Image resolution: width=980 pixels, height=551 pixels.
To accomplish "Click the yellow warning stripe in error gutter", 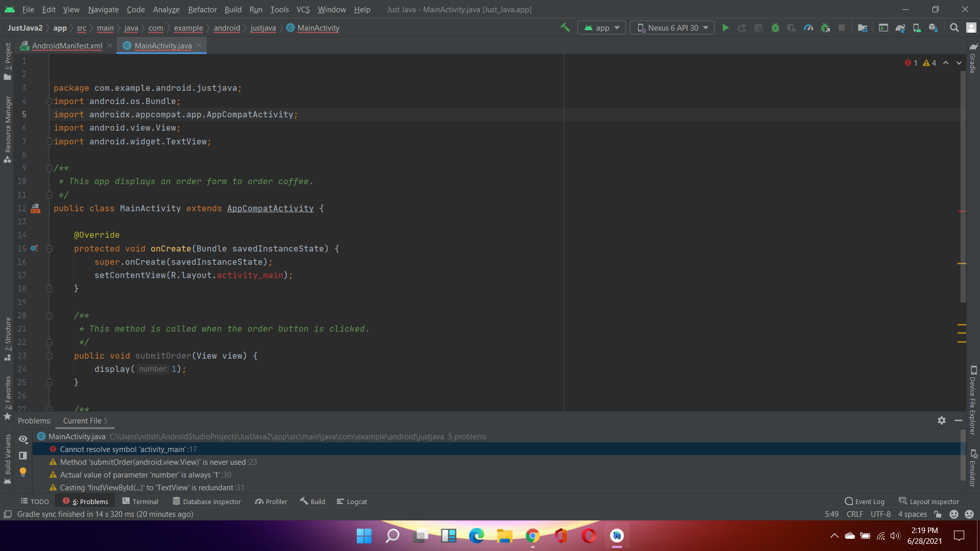I will [962, 263].
